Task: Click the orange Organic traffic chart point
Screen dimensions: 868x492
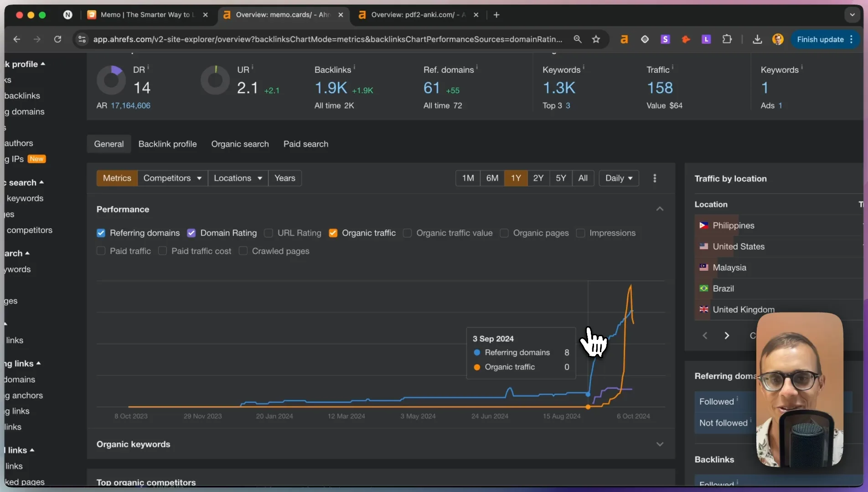Action: pos(588,407)
